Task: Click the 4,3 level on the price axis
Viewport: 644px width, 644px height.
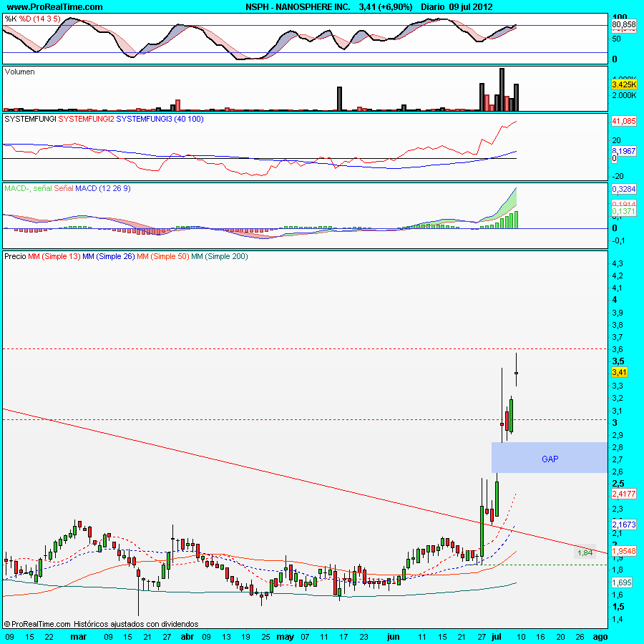Action: (618, 263)
